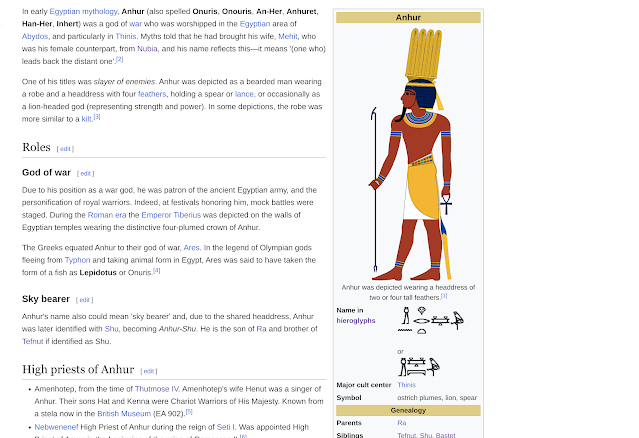Open the Ares link
The image size is (639, 438).
click(x=192, y=247)
